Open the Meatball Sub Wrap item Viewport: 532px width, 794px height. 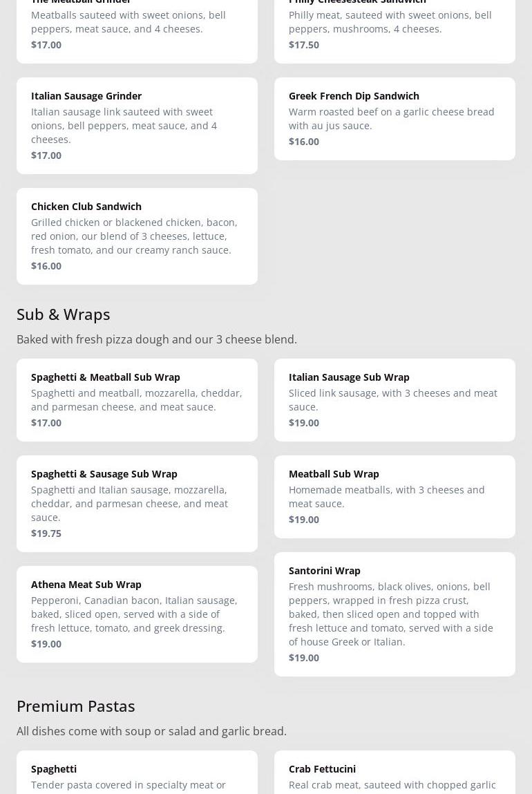[395, 496]
